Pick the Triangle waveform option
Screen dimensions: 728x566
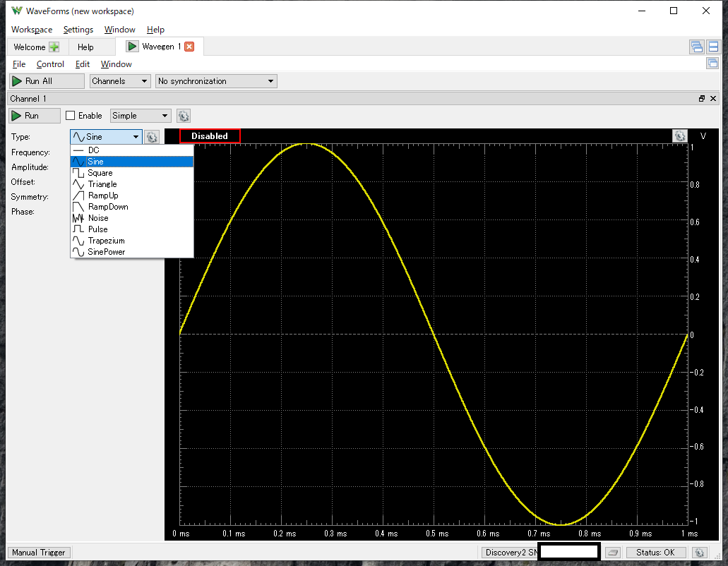[132, 184]
